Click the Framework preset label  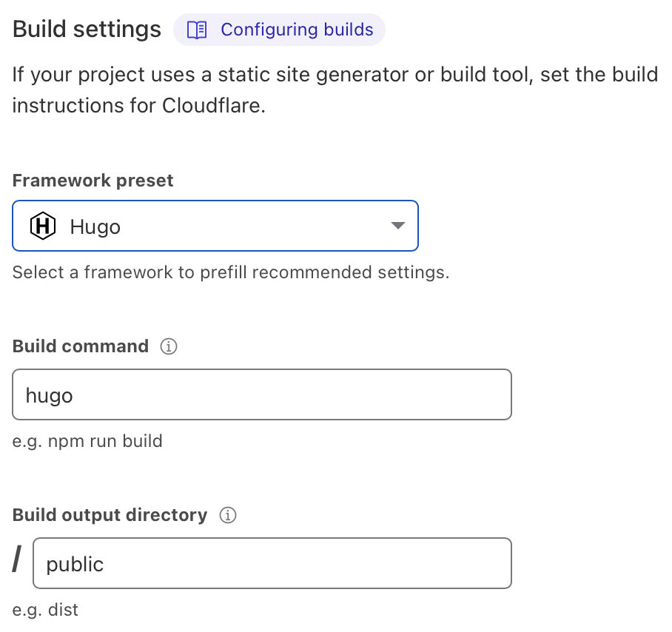[93, 181]
